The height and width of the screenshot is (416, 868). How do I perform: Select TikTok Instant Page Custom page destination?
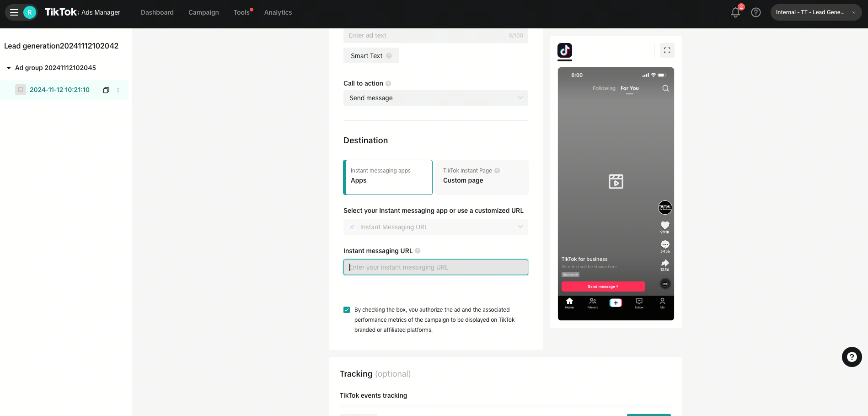pos(482,177)
